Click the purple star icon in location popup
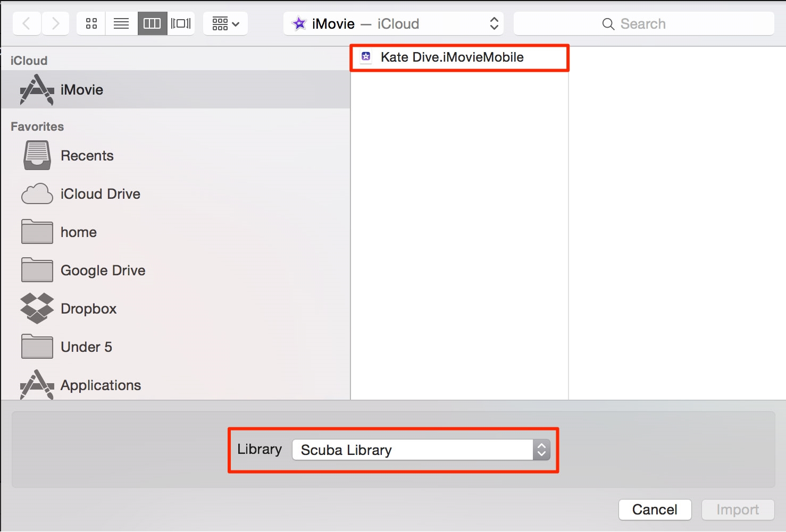The height and width of the screenshot is (532, 786). point(299,23)
